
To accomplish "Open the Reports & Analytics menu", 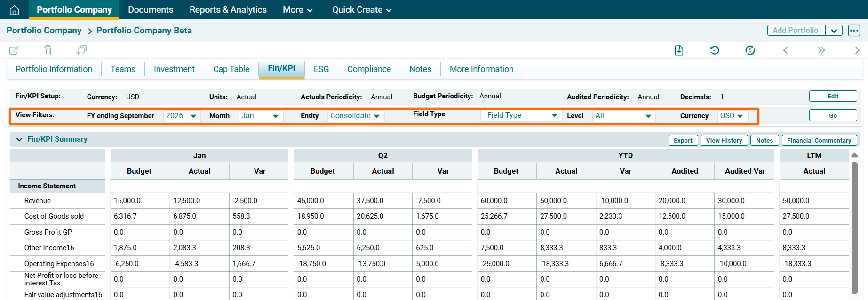I will pos(228,10).
